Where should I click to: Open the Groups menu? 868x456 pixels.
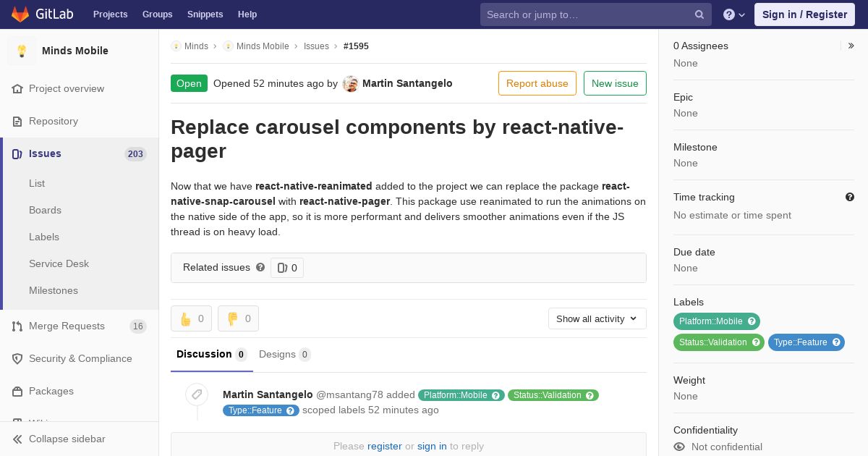coord(158,14)
